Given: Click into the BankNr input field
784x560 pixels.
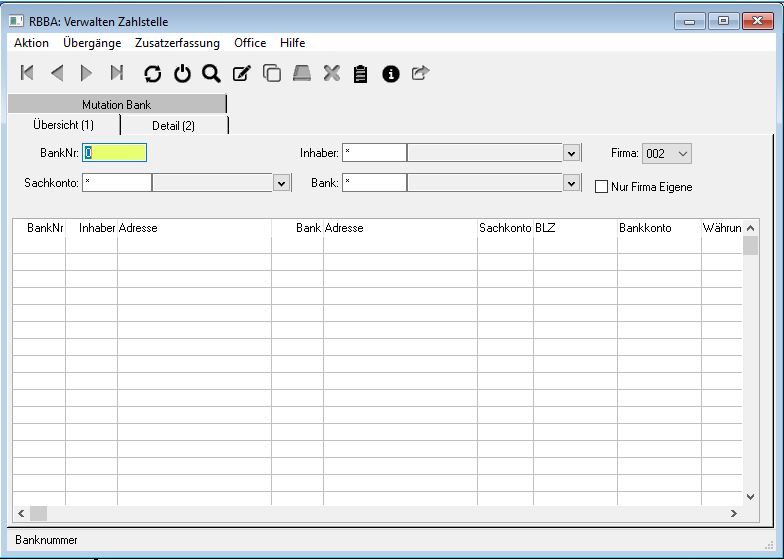Looking at the screenshot, I should click(x=115, y=153).
